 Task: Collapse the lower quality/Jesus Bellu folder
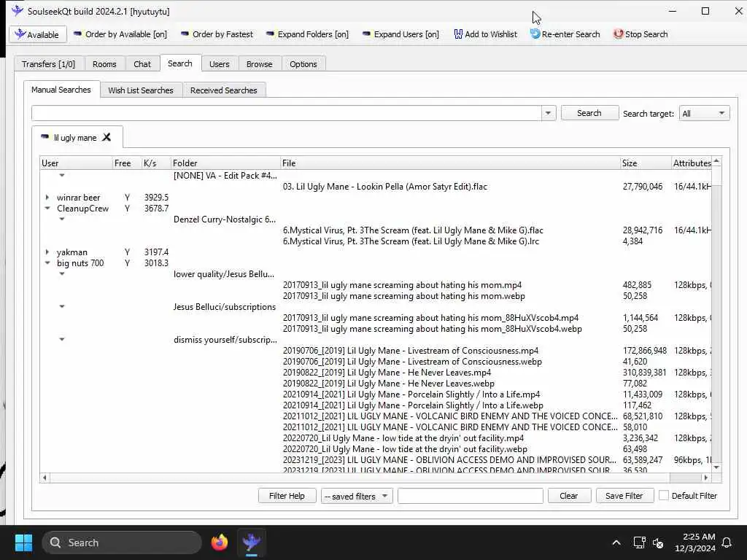62,274
